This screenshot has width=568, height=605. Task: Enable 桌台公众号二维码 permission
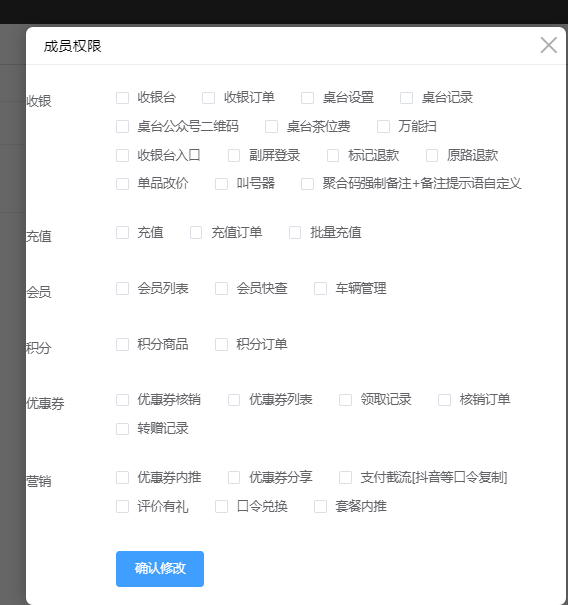tap(122, 127)
